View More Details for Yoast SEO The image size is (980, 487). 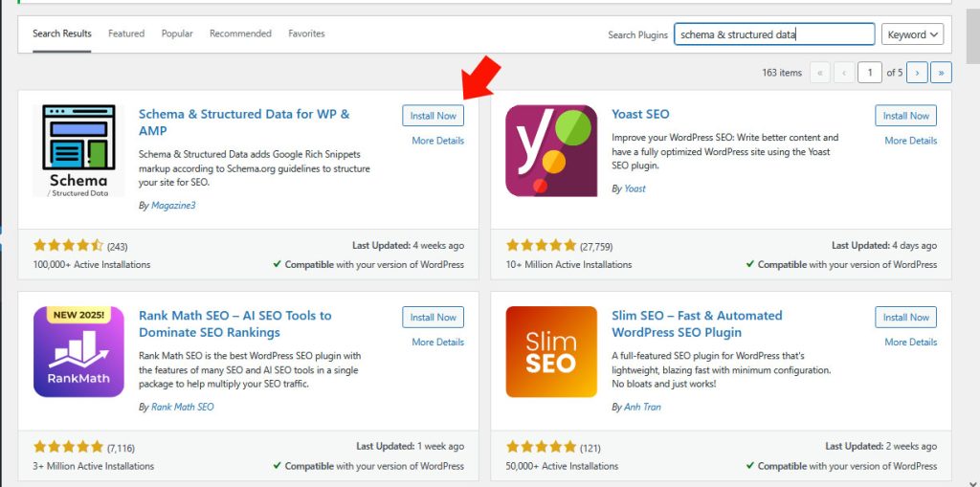coord(911,141)
